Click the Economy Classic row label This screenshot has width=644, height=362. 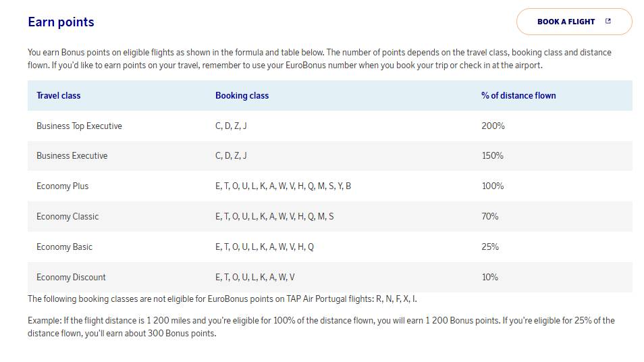68,217
